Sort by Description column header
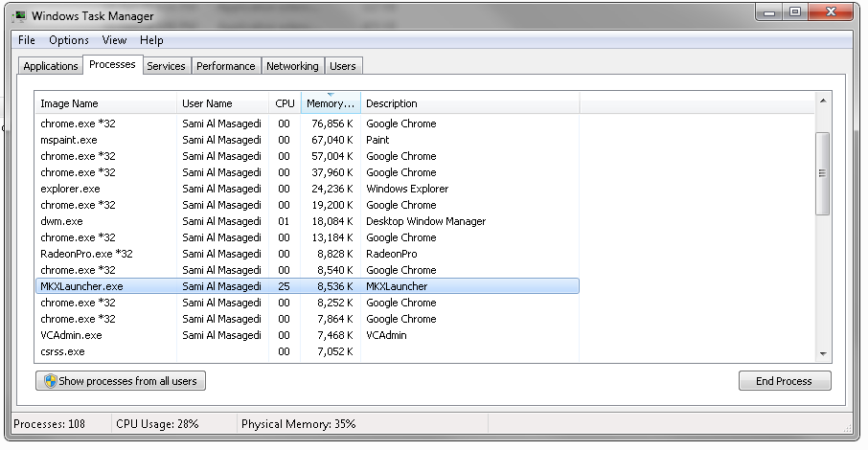The width and height of the screenshot is (868, 450). coord(470,103)
